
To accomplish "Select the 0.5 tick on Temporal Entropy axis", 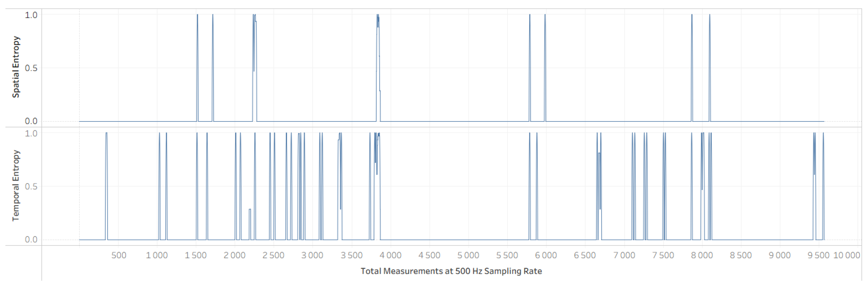I will (x=31, y=186).
